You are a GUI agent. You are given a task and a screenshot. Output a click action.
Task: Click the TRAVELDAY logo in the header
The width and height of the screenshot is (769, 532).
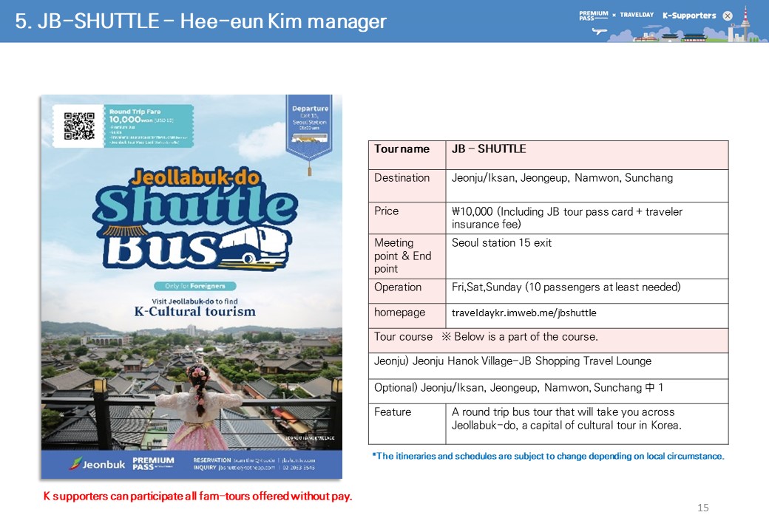[x=637, y=15]
